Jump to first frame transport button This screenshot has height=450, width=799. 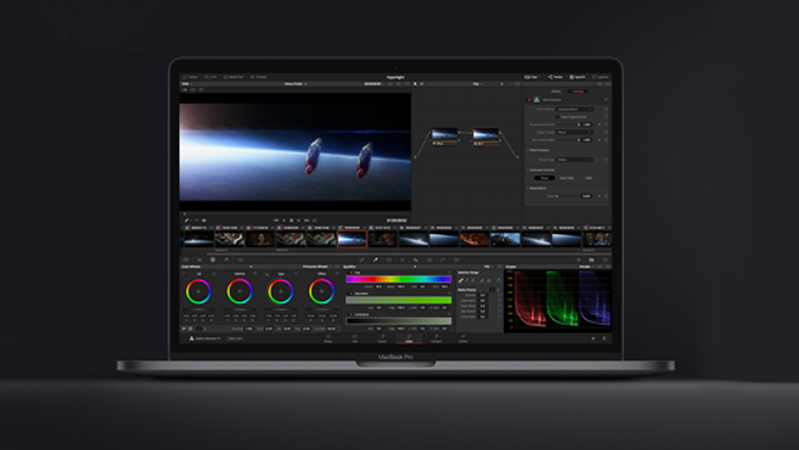click(x=276, y=221)
